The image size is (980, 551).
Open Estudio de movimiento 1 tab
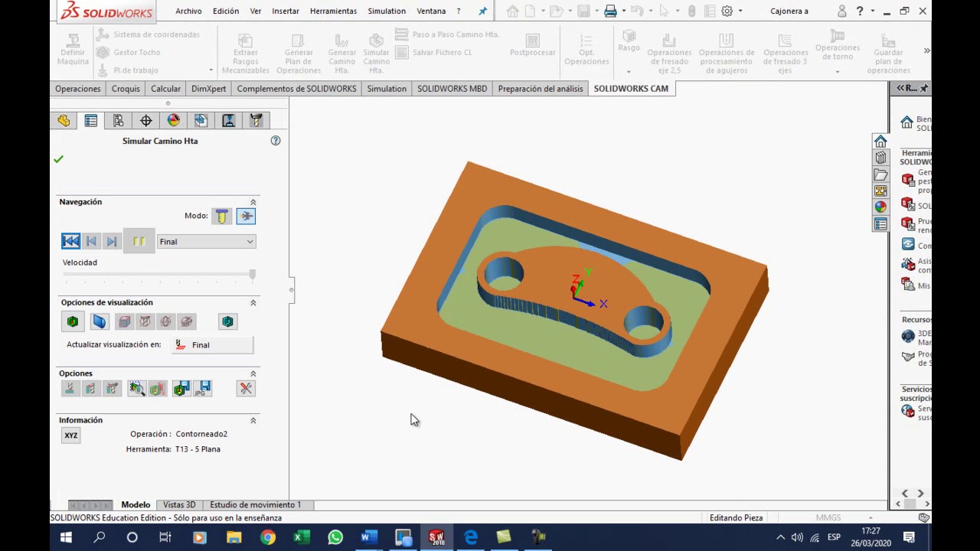[x=255, y=505]
